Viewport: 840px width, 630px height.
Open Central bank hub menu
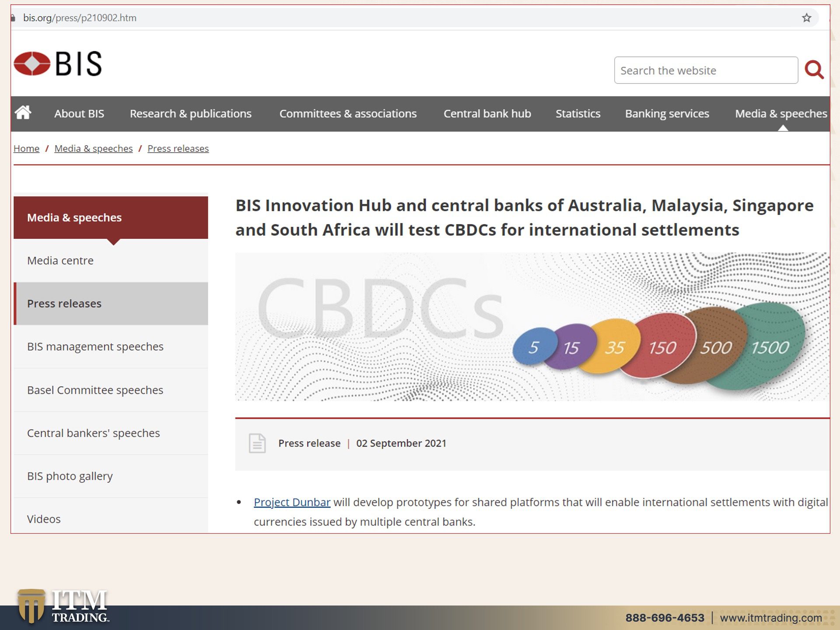click(x=487, y=114)
